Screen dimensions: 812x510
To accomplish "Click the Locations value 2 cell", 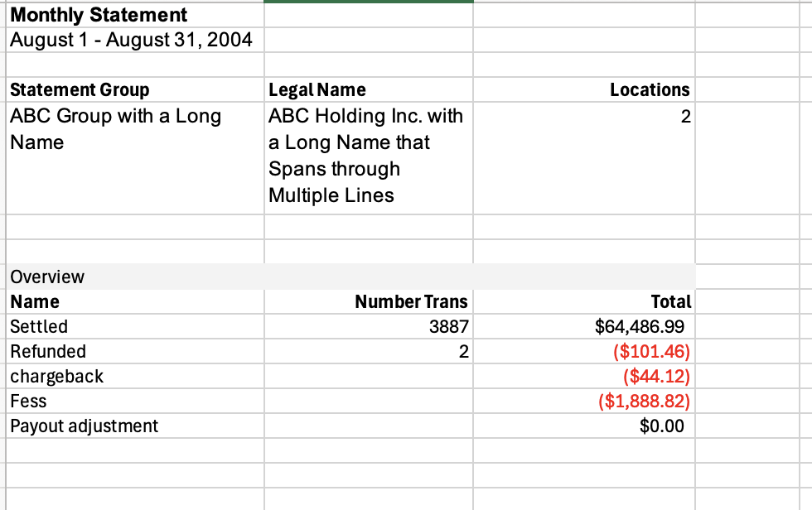I will tap(685, 118).
